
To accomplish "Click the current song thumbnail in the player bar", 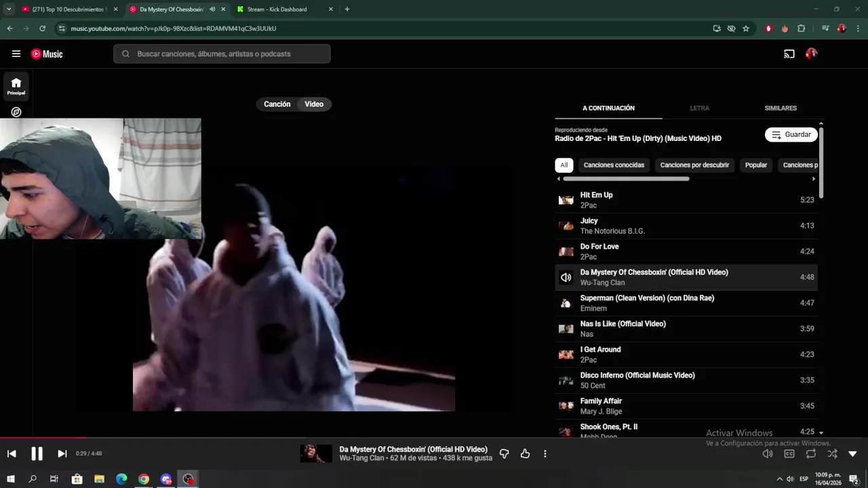I will [316, 454].
